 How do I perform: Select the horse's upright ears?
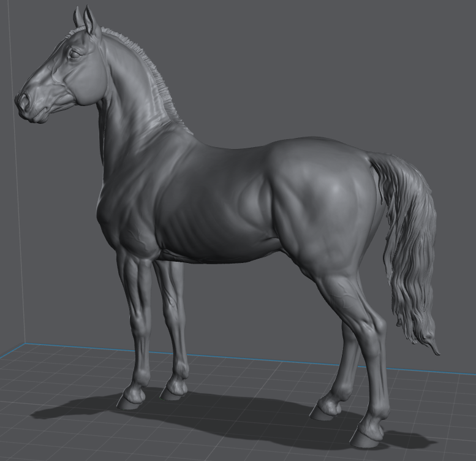pyautogui.click(x=89, y=21)
